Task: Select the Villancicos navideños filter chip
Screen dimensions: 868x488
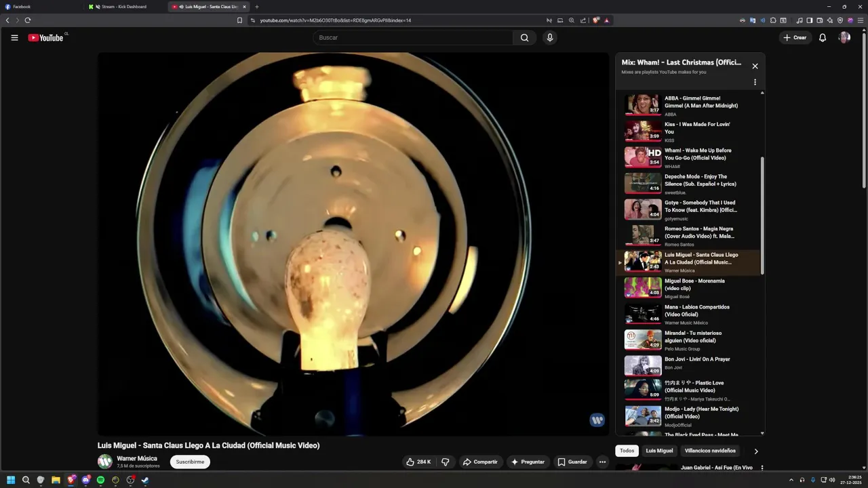Action: coord(710,451)
